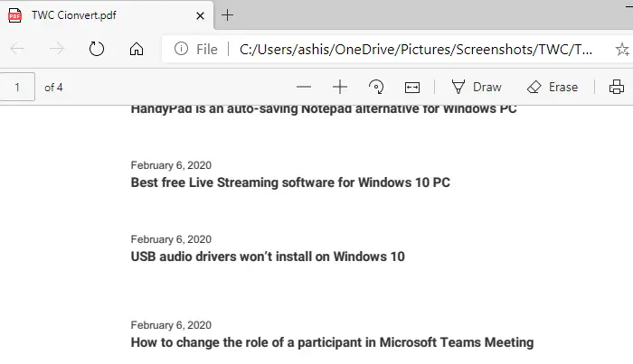The height and width of the screenshot is (364, 633).
Task: Click the address bar file path
Action: pyautogui.click(x=416, y=50)
